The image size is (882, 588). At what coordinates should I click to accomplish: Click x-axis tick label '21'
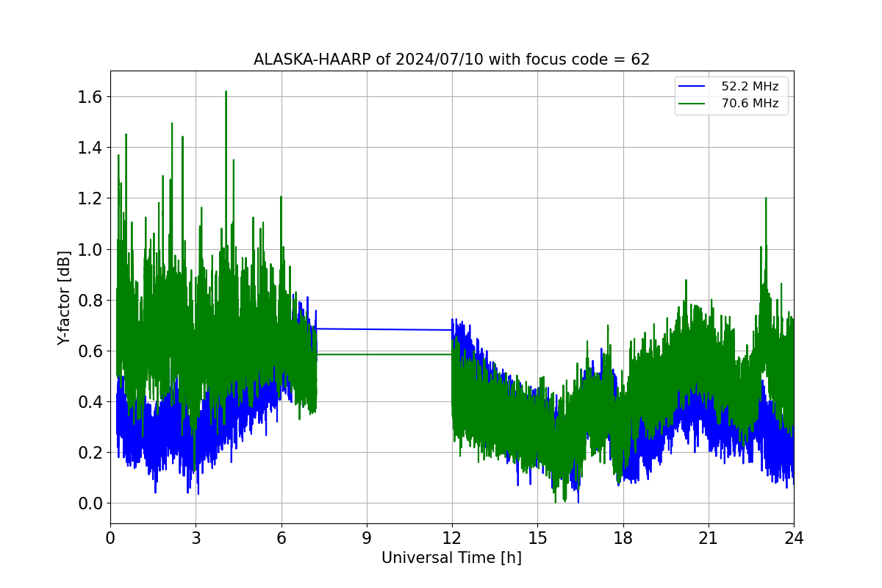[x=709, y=537]
